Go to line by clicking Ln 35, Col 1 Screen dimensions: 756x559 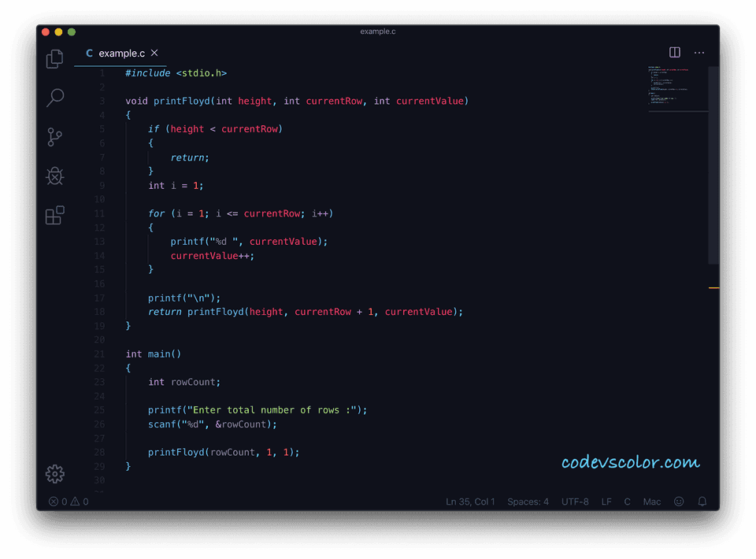click(x=470, y=502)
